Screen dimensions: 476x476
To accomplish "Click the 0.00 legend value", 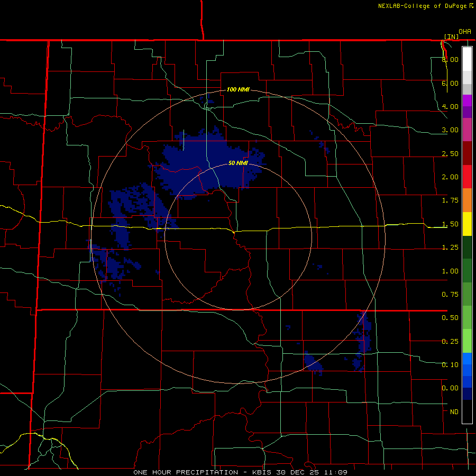I will coord(450,388).
